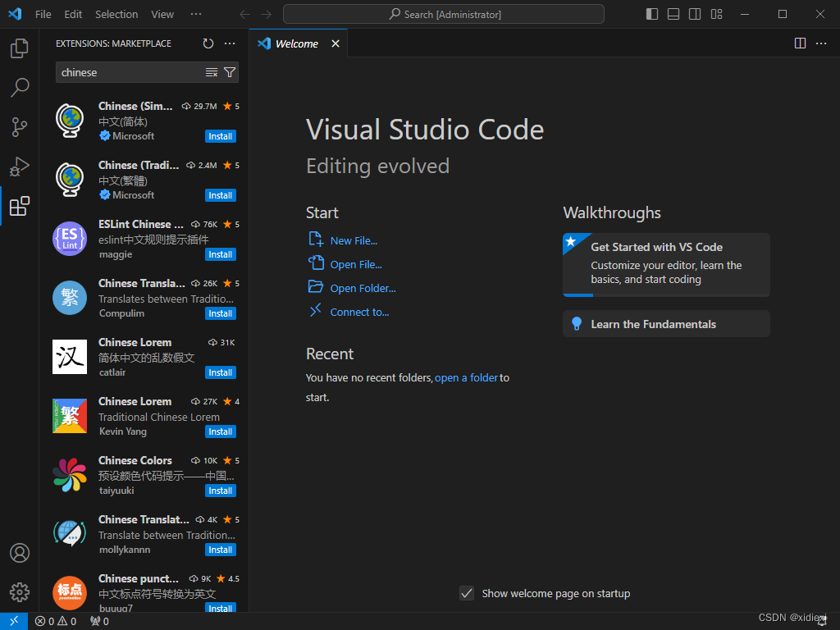Click the open a folder link
The image size is (840, 630).
pos(466,377)
